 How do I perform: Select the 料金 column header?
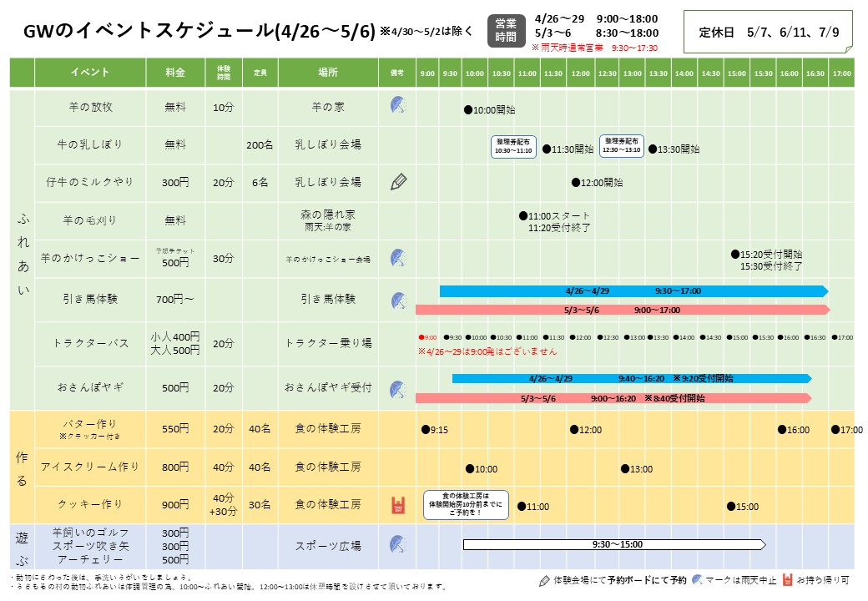click(174, 73)
